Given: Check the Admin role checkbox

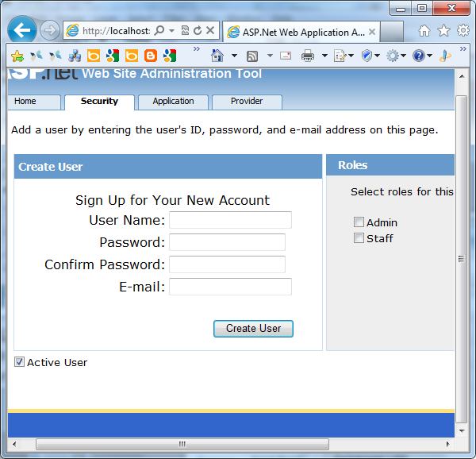Looking at the screenshot, I should 359,222.
